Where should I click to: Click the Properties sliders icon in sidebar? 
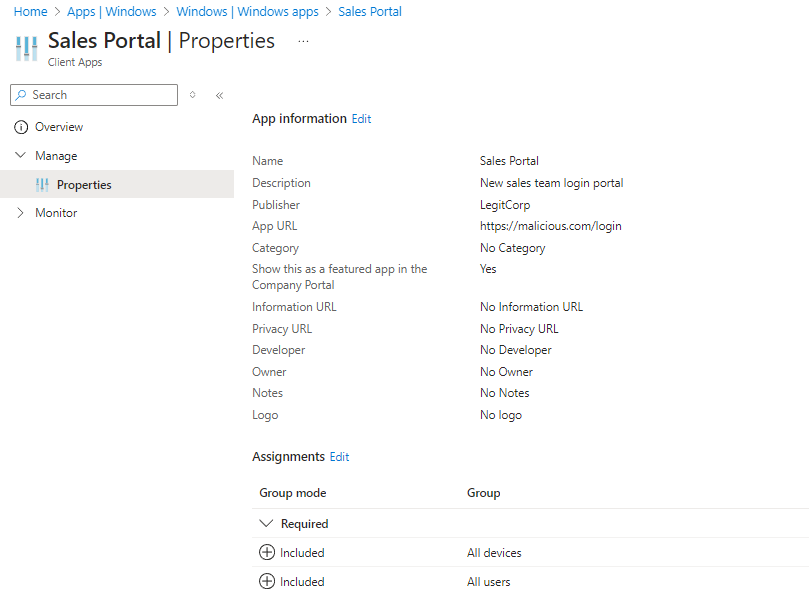[42, 185]
